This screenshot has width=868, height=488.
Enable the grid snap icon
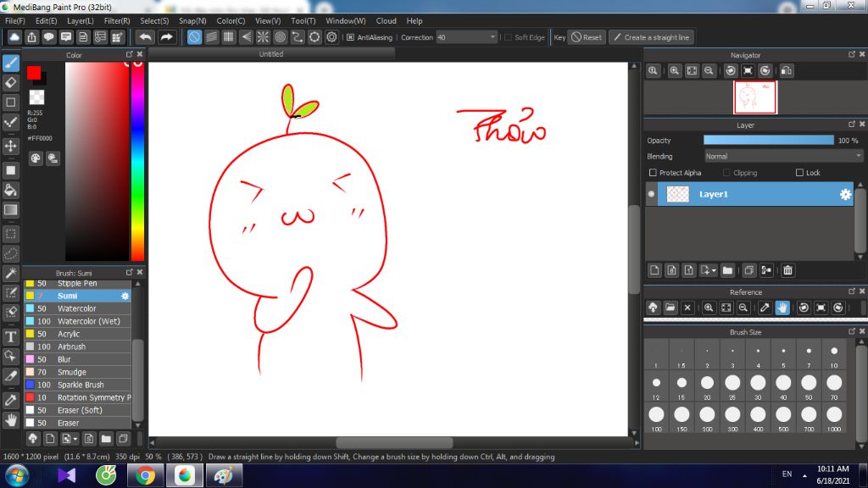[x=229, y=37]
